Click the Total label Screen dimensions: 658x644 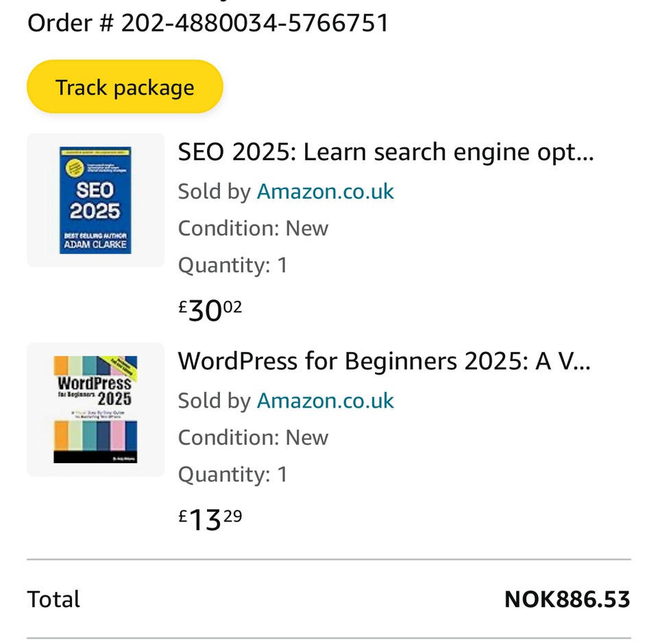click(x=53, y=599)
